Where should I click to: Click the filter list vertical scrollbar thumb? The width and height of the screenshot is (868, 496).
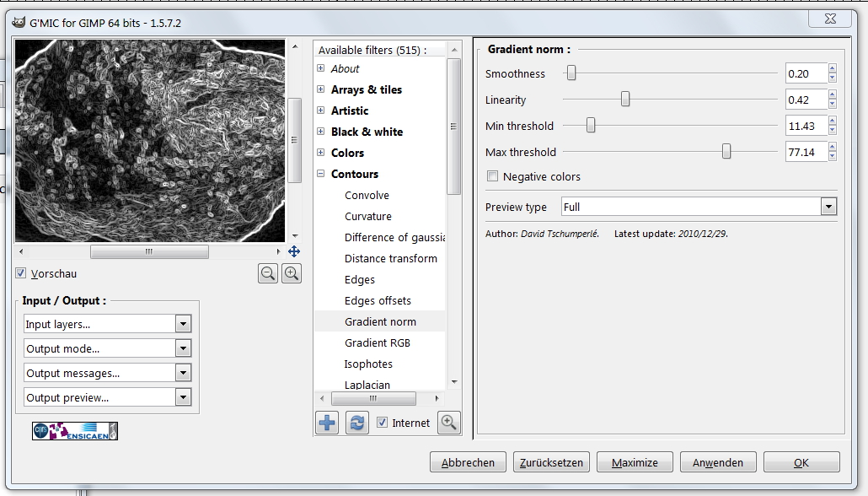click(454, 127)
